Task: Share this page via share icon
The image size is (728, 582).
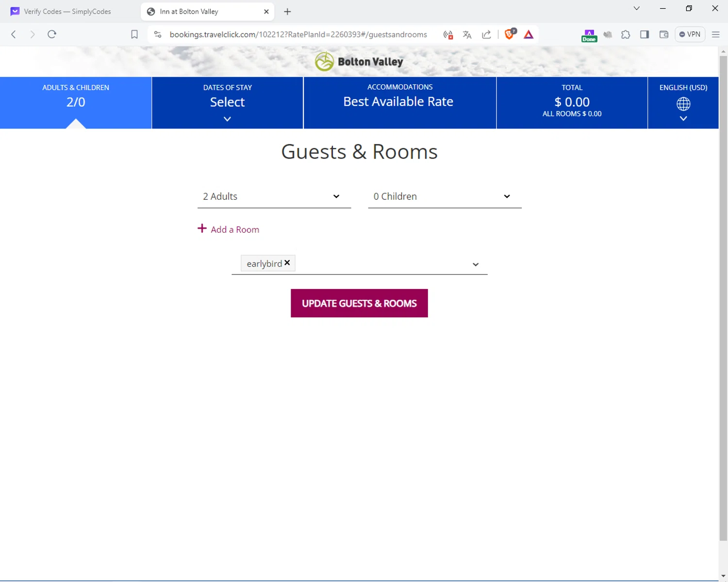Action: [486, 34]
